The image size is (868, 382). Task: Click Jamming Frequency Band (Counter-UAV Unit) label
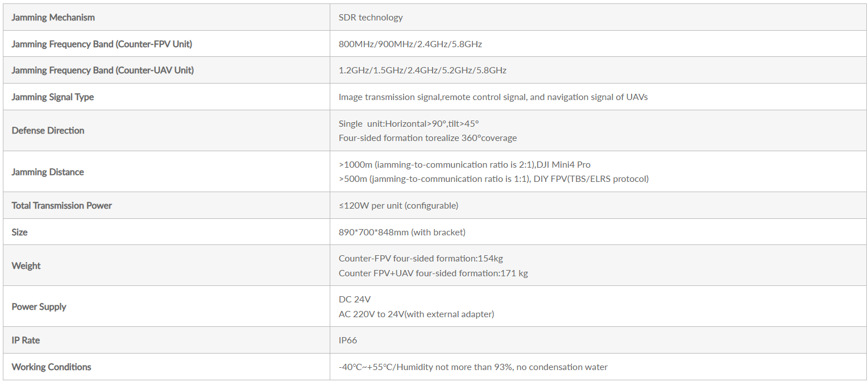[x=102, y=70]
